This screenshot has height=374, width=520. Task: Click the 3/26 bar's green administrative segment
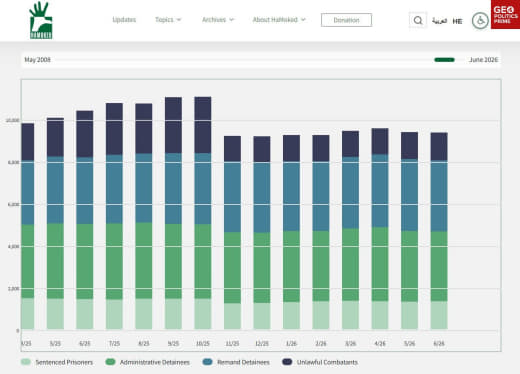click(x=350, y=265)
